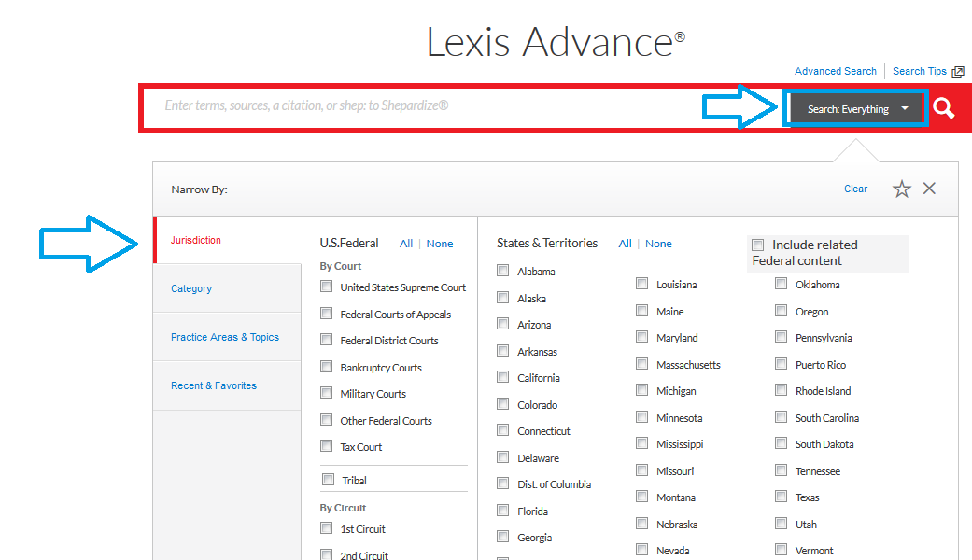
Task: Open the Search: Everything dropdown
Action: click(855, 108)
